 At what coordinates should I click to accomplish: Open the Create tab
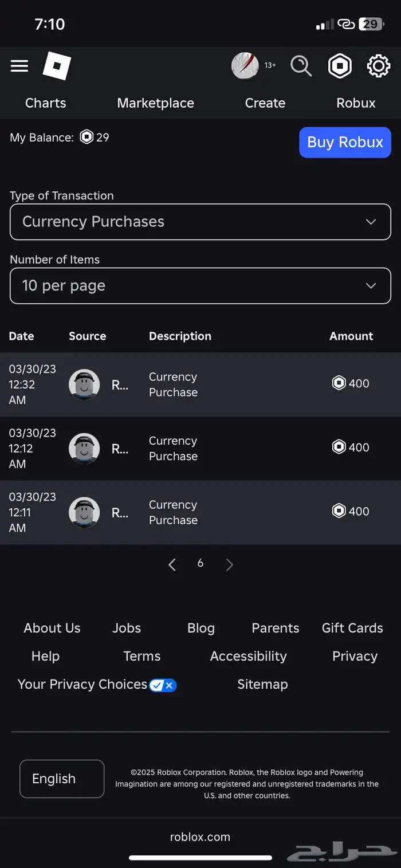pyautogui.click(x=265, y=103)
